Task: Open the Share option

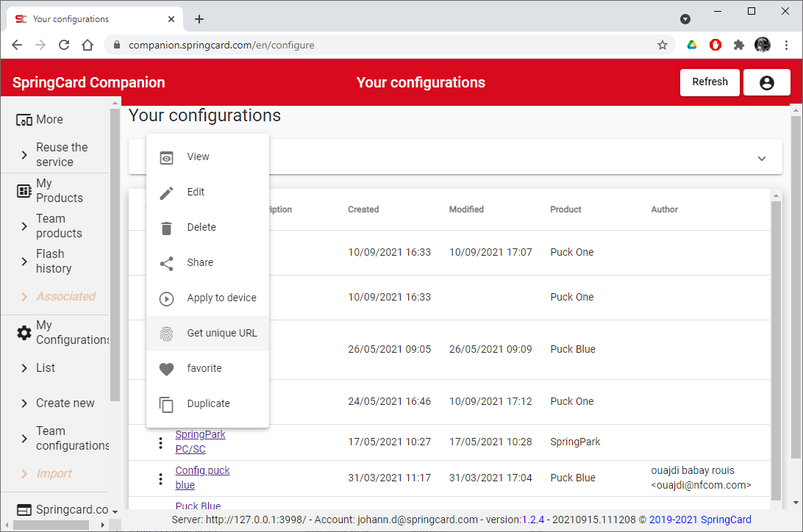Action: point(200,262)
